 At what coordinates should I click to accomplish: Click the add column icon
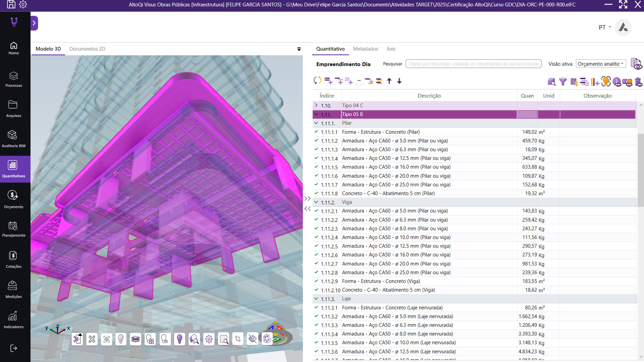(x=595, y=81)
